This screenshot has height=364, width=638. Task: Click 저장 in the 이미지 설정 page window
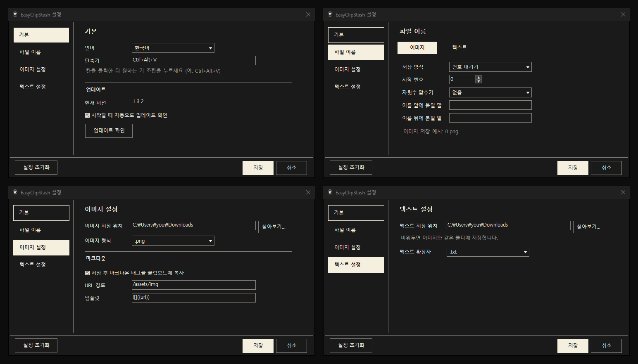coord(258,346)
